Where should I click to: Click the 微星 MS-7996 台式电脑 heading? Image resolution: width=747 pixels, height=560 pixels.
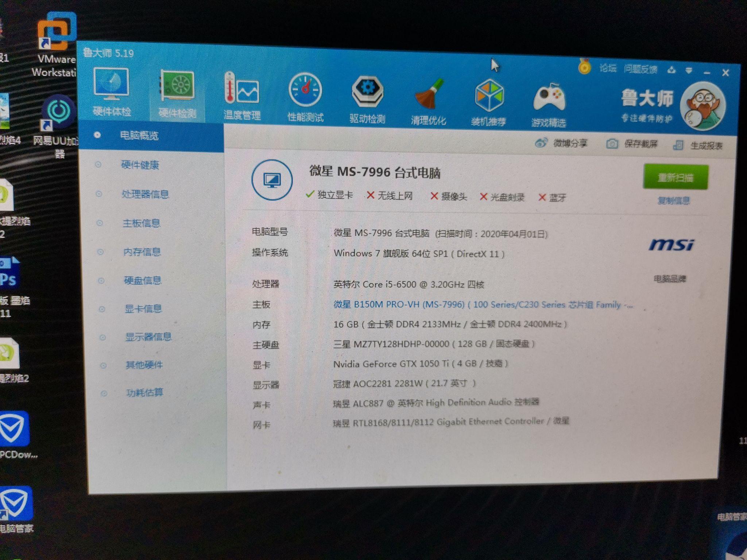coord(375,172)
